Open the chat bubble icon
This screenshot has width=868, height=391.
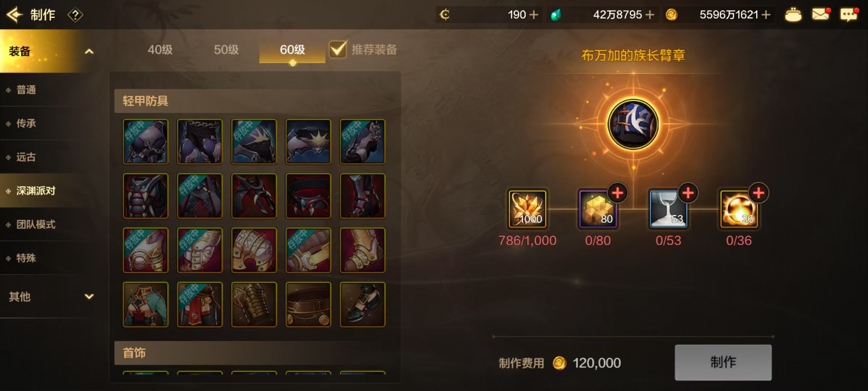(848, 15)
